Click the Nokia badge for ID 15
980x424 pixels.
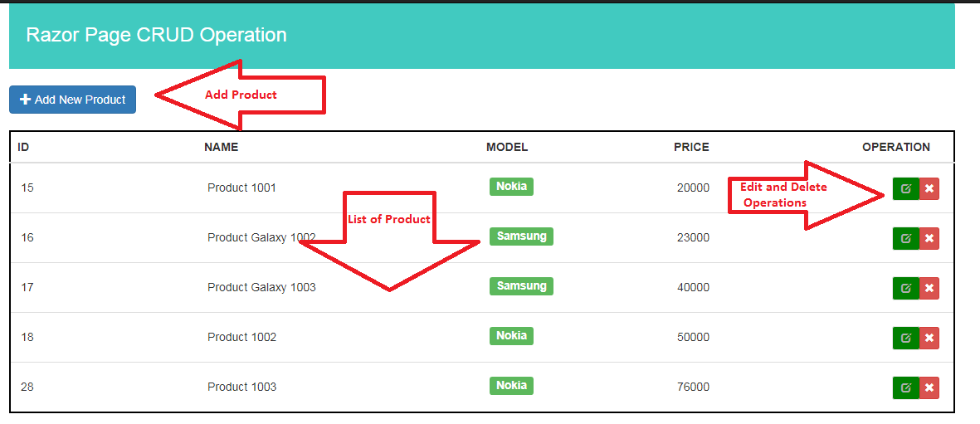(x=511, y=187)
